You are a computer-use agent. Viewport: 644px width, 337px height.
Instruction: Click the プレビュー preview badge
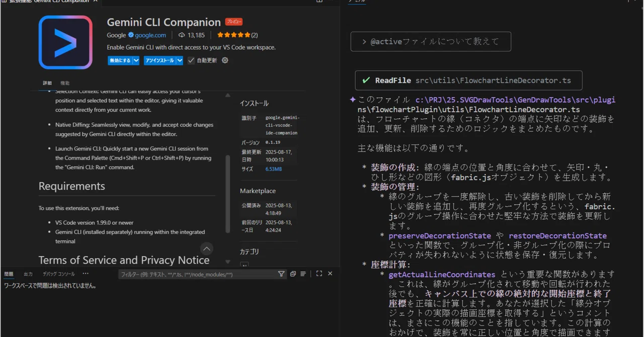(x=233, y=22)
